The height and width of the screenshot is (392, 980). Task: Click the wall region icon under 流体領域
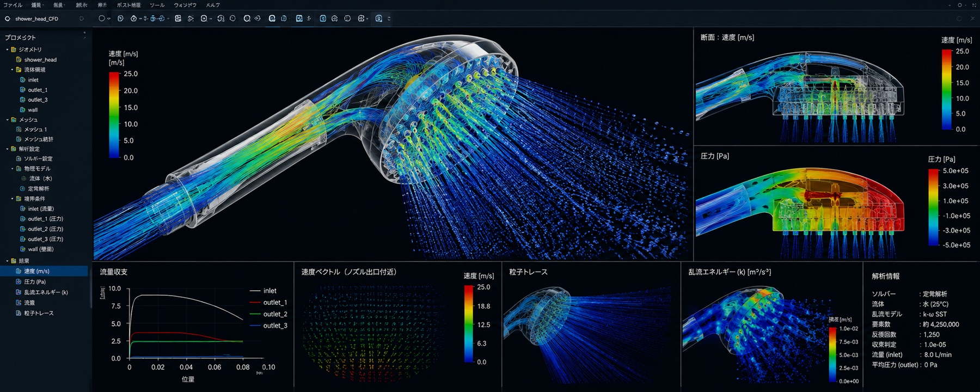[x=23, y=109]
